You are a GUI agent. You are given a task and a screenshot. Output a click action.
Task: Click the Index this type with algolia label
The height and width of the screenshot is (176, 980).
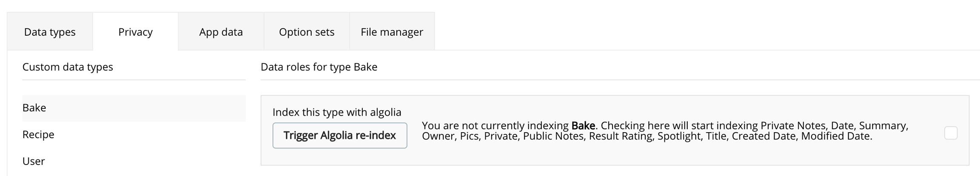[336, 112]
